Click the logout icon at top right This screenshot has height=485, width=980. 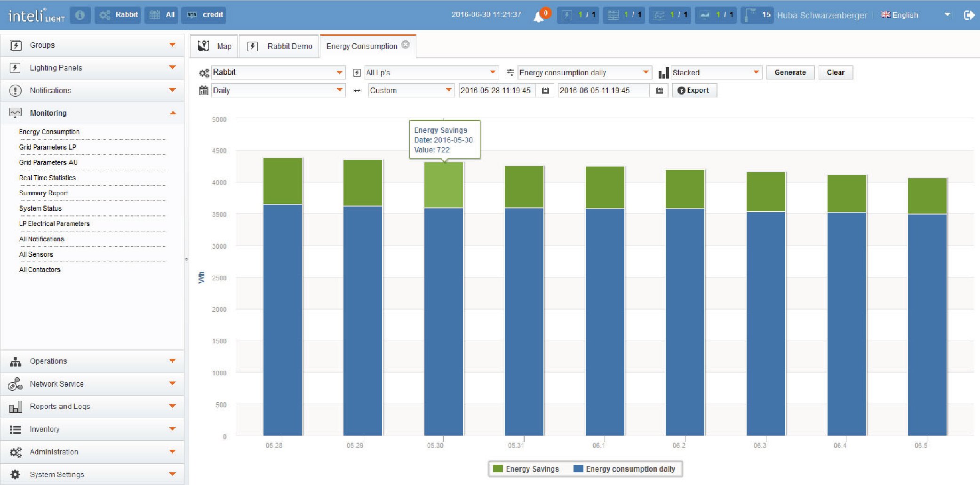(x=969, y=15)
